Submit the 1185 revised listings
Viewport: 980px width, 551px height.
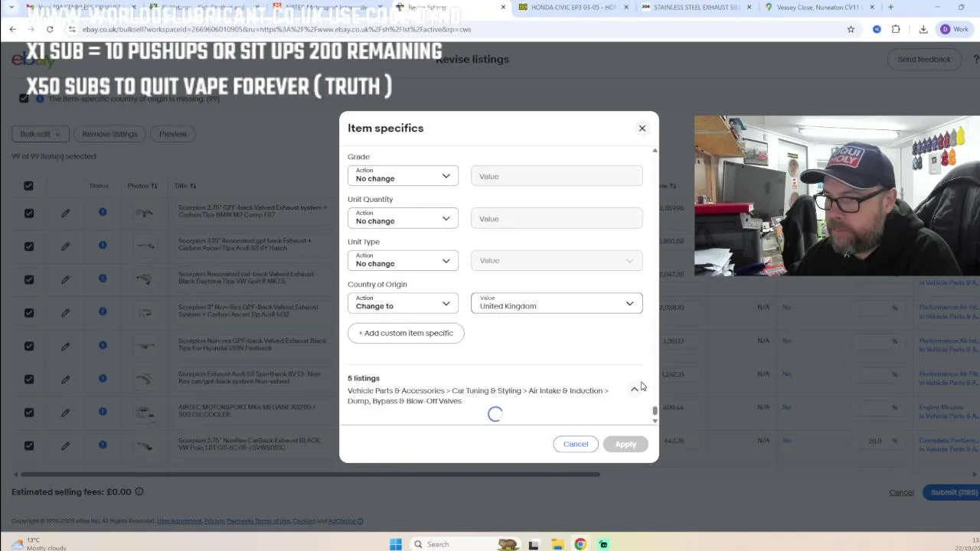tap(953, 492)
